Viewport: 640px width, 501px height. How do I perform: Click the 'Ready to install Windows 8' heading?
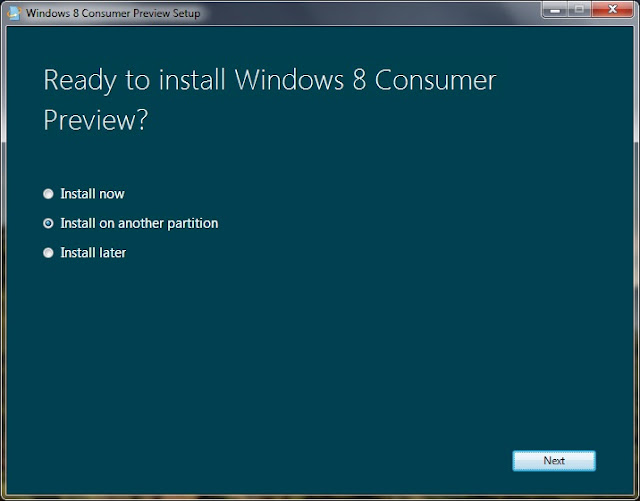269,100
